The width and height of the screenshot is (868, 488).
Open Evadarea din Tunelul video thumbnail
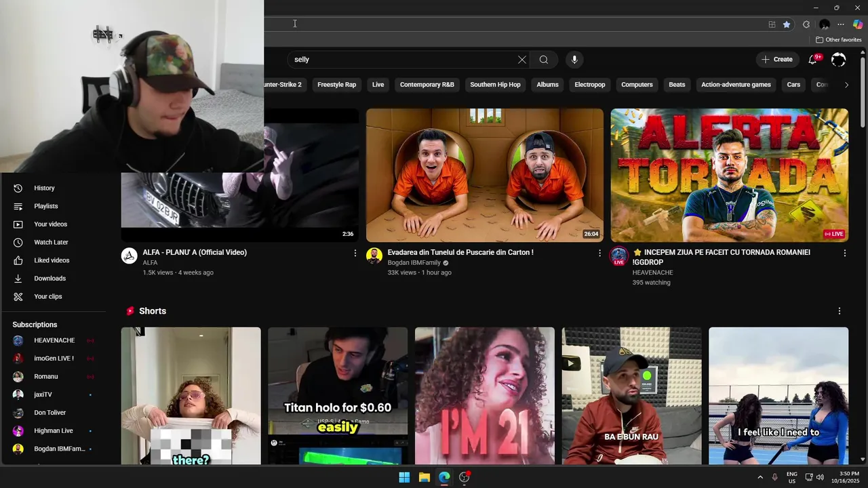[485, 175]
